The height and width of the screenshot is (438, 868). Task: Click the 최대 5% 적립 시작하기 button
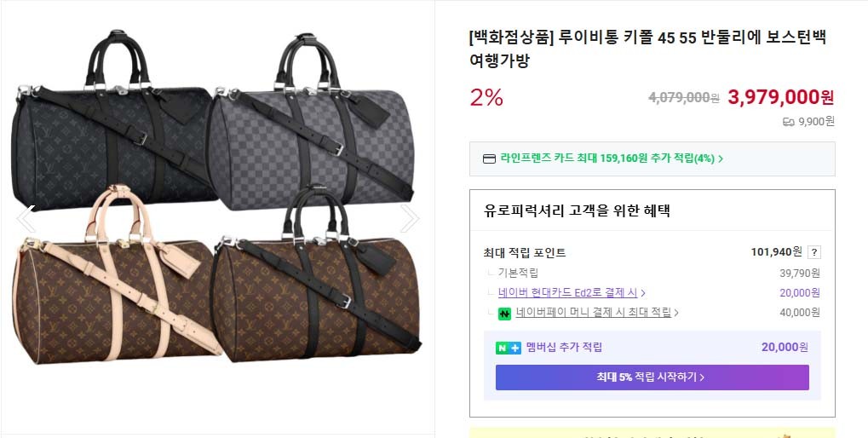[x=652, y=377]
